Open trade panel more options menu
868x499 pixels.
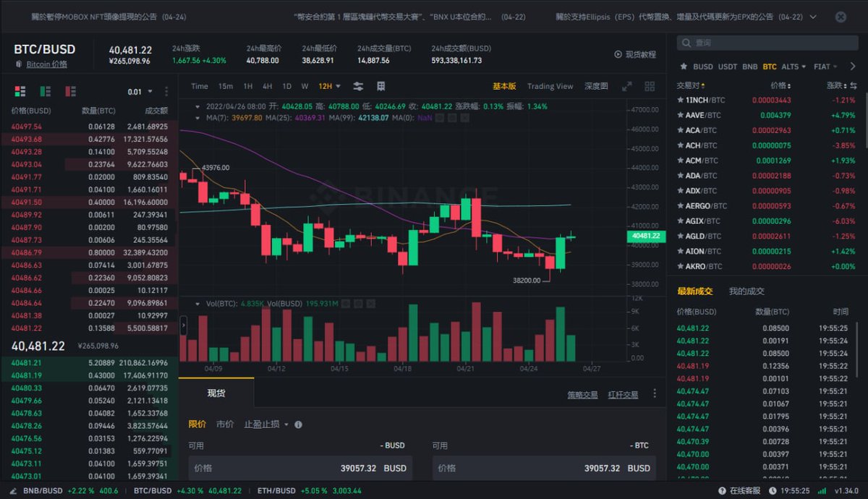tap(655, 393)
